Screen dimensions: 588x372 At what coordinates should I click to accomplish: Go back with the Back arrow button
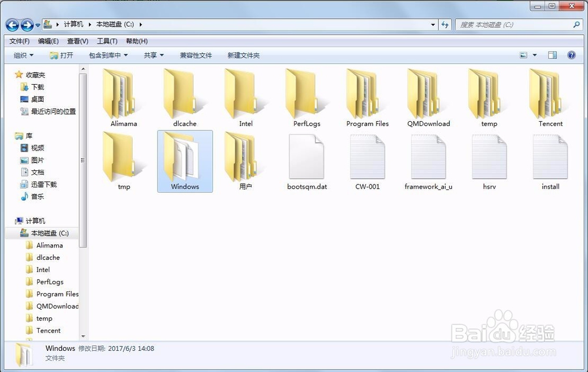[x=12, y=25]
